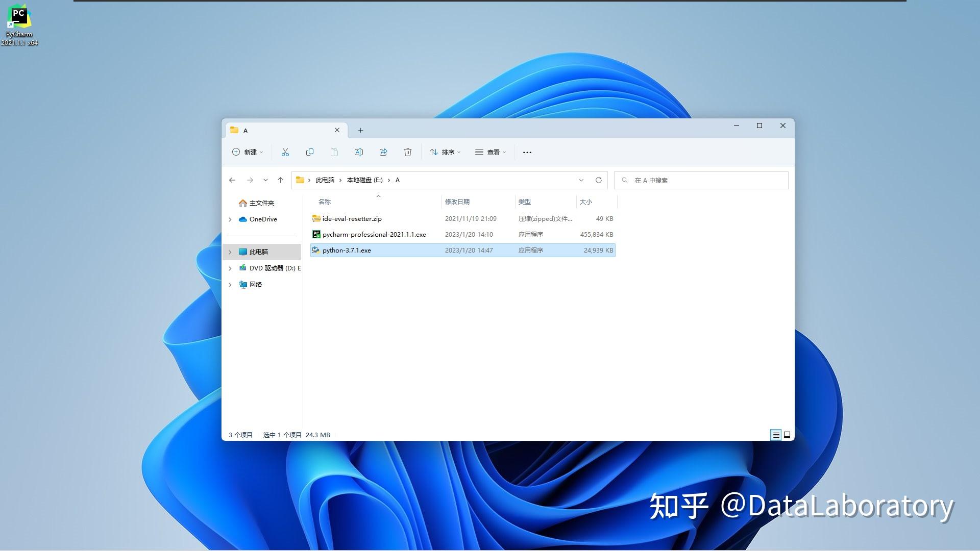Open recent locations dropdown arrow

(265, 180)
